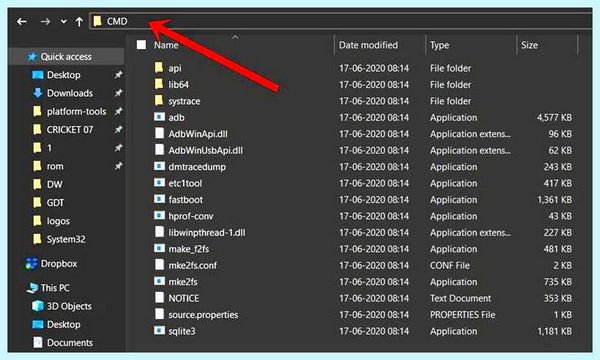This screenshot has height=360, width=600.
Task: Select the adb application icon
Action: coord(159,117)
